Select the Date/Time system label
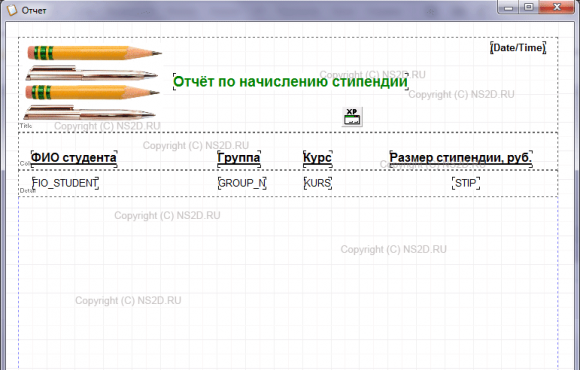 pos(518,48)
